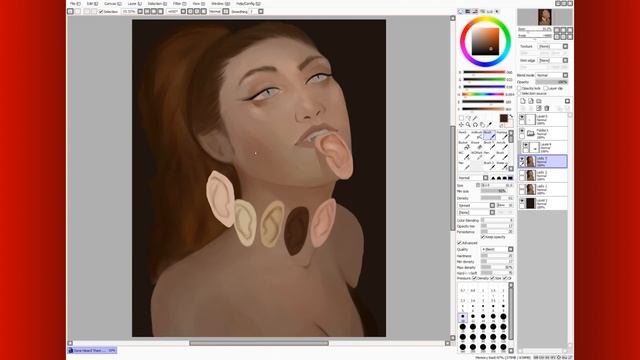Select the highlighted portrait layer row
Screen dimensions: 640x360
click(543, 161)
